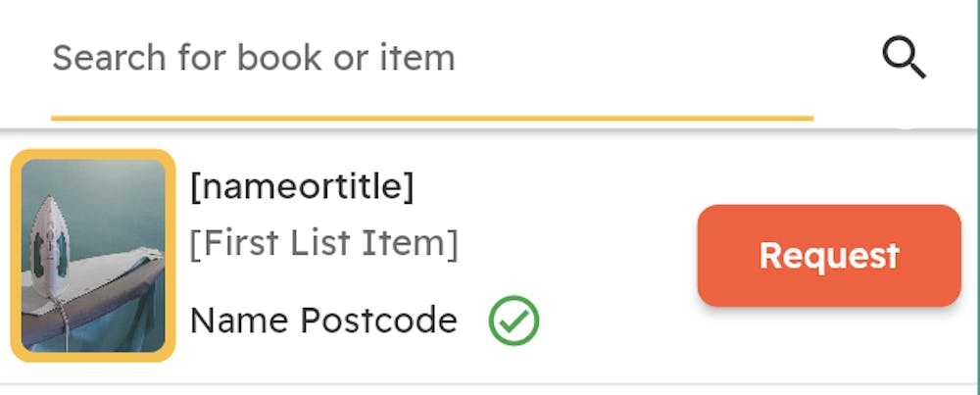This screenshot has height=395, width=980.
Task: Click the green verified checkmark icon
Action: 514,321
